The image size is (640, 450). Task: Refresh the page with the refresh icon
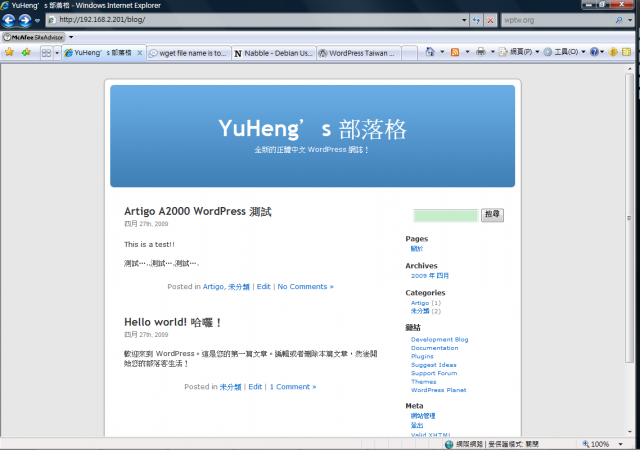476,20
